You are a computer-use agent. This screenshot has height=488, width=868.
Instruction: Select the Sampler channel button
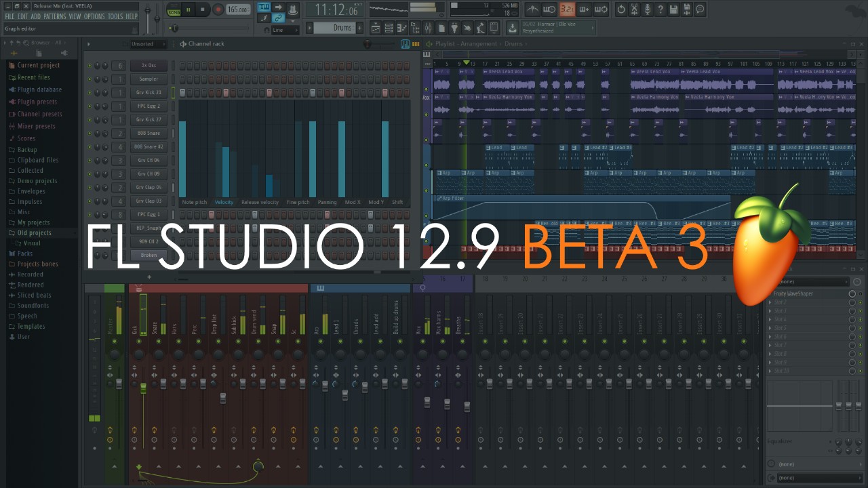pyautogui.click(x=149, y=79)
